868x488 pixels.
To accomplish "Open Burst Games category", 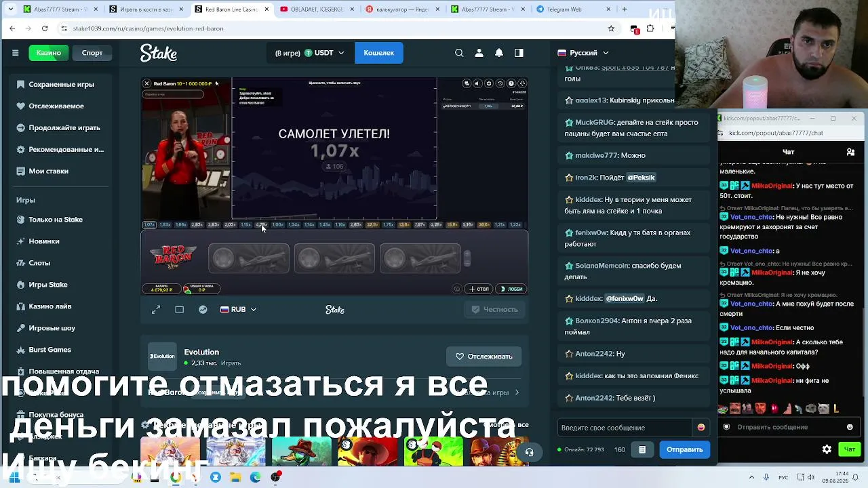I will [x=50, y=350].
